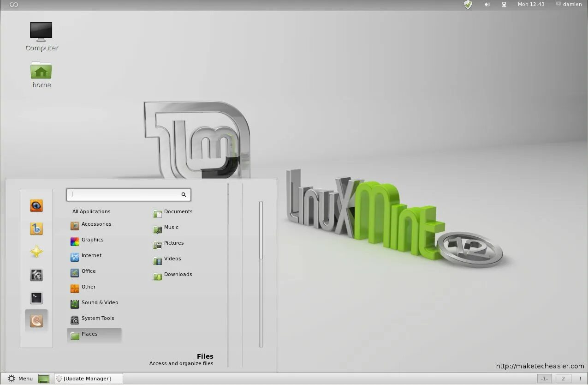Open the Pictures place
The height and width of the screenshot is (385, 588).
pyautogui.click(x=169, y=244)
